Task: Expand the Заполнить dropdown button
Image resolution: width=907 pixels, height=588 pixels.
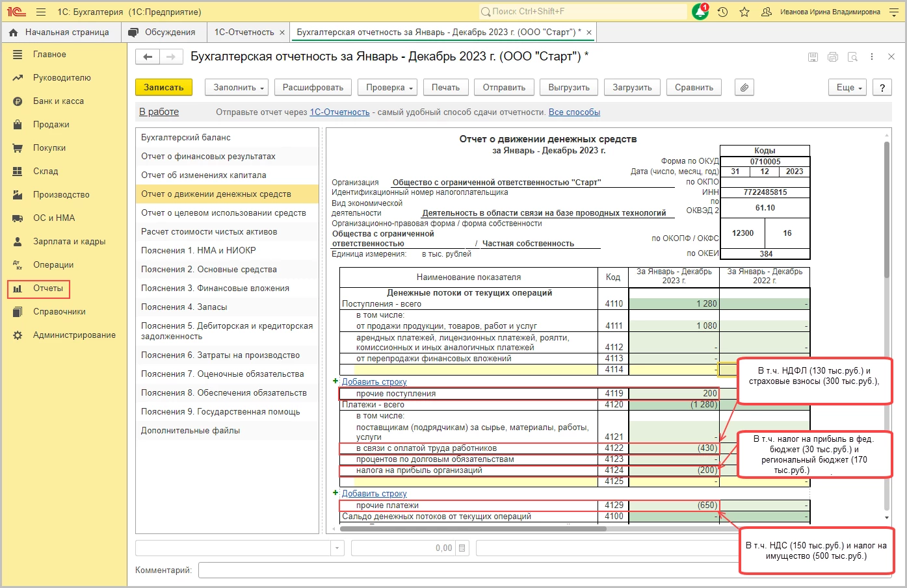Action: pyautogui.click(x=239, y=88)
